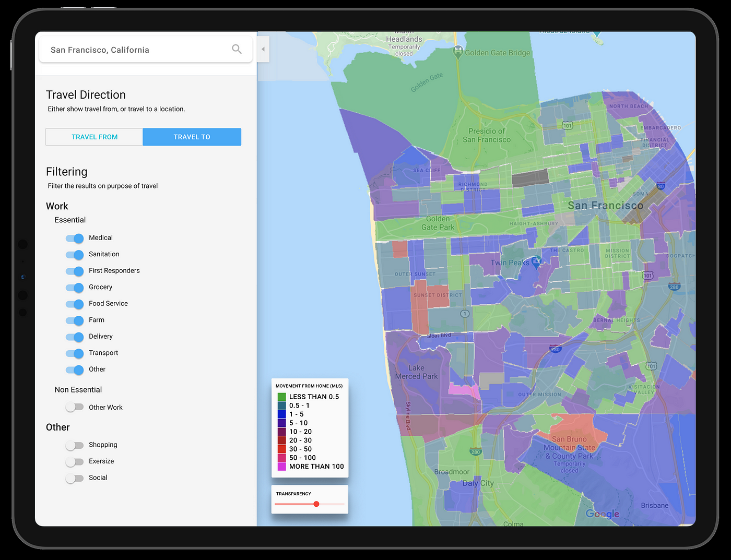This screenshot has width=731, height=560.
Task: Turn on the Exersize toggle
Action: [x=75, y=462]
